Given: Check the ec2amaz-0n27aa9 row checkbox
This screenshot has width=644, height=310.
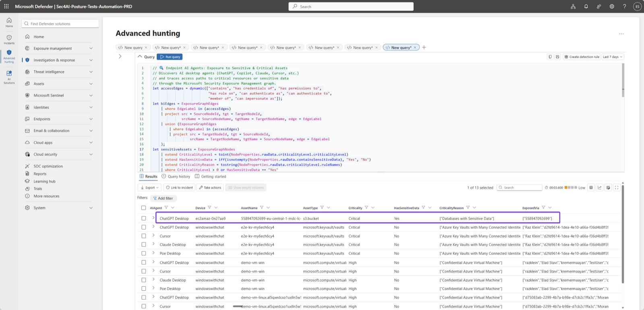Looking at the screenshot, I should (x=144, y=218).
